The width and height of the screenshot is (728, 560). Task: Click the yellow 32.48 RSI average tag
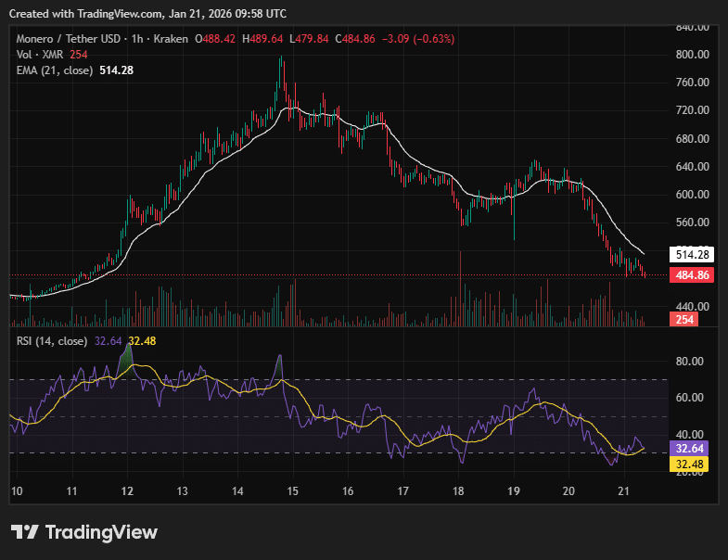689,464
